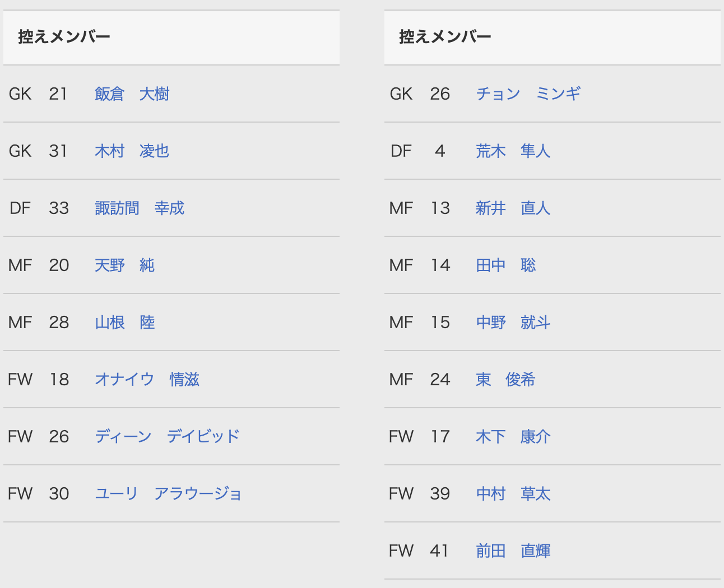The width and height of the screenshot is (724, 588).
Task: Open 中野 就斗 profile link
Action: [x=513, y=322]
